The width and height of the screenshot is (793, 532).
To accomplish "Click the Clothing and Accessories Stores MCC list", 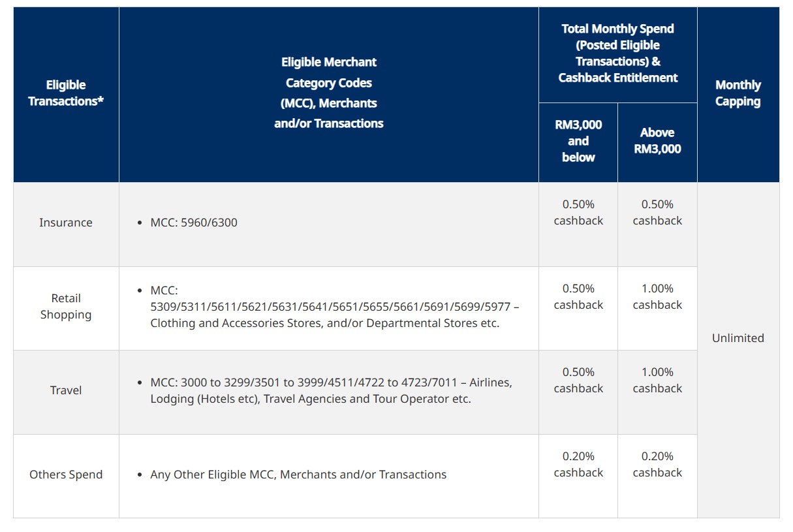I will tap(334, 306).
